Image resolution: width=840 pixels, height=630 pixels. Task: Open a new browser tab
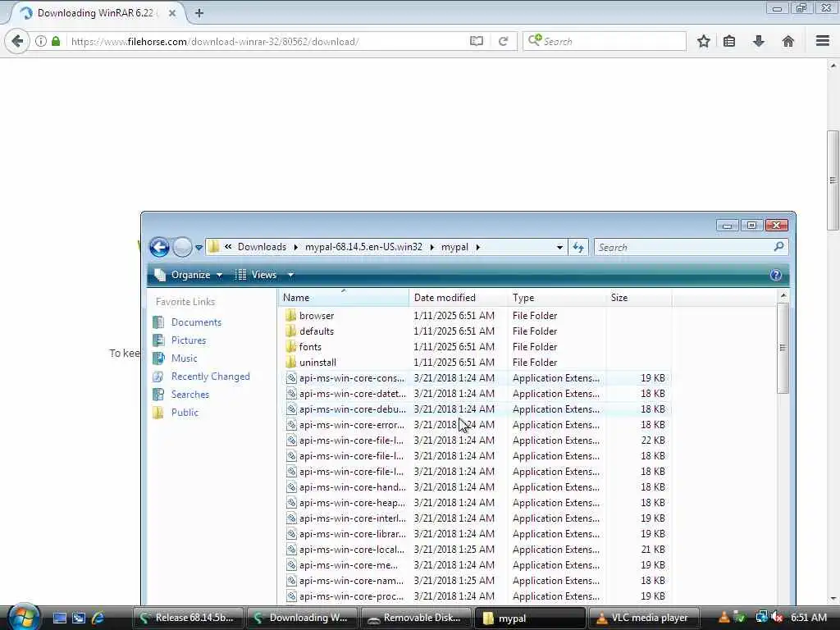[199, 13]
